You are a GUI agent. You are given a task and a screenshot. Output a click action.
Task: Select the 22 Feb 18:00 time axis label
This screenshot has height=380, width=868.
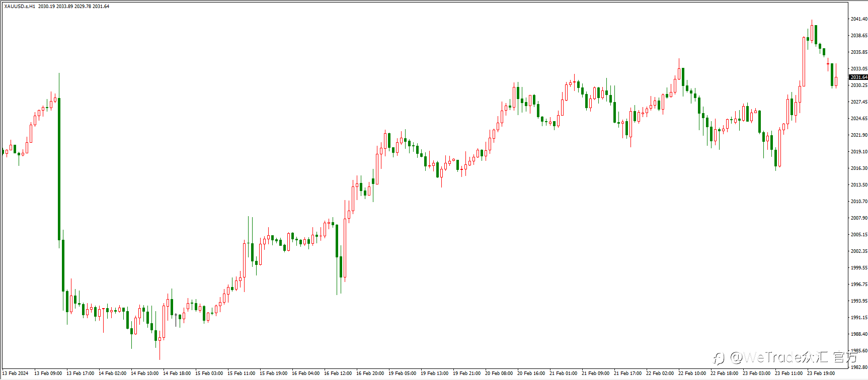(x=725, y=373)
